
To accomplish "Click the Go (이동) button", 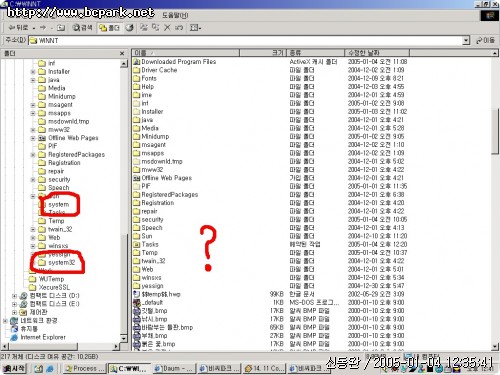I will [x=485, y=41].
